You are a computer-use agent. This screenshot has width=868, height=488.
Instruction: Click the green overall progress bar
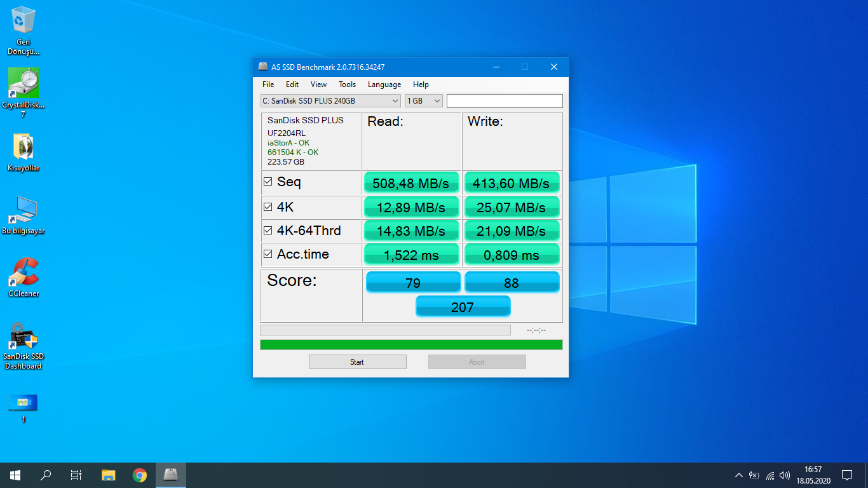pyautogui.click(x=411, y=344)
